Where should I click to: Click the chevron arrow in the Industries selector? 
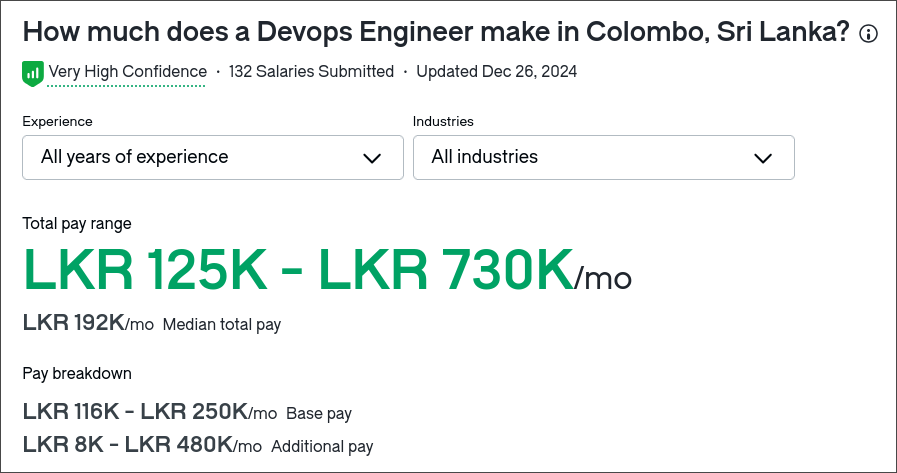[763, 158]
